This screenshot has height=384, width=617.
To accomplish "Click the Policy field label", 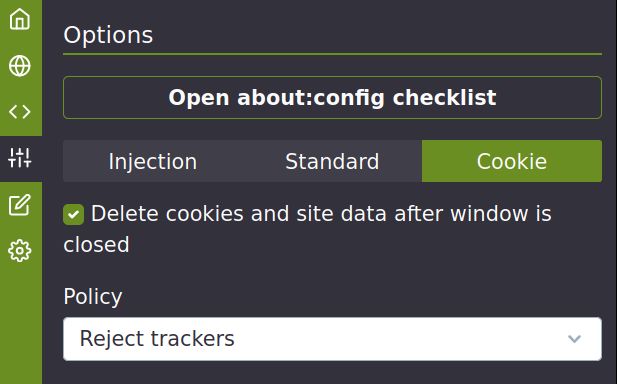I will pyautogui.click(x=93, y=296).
